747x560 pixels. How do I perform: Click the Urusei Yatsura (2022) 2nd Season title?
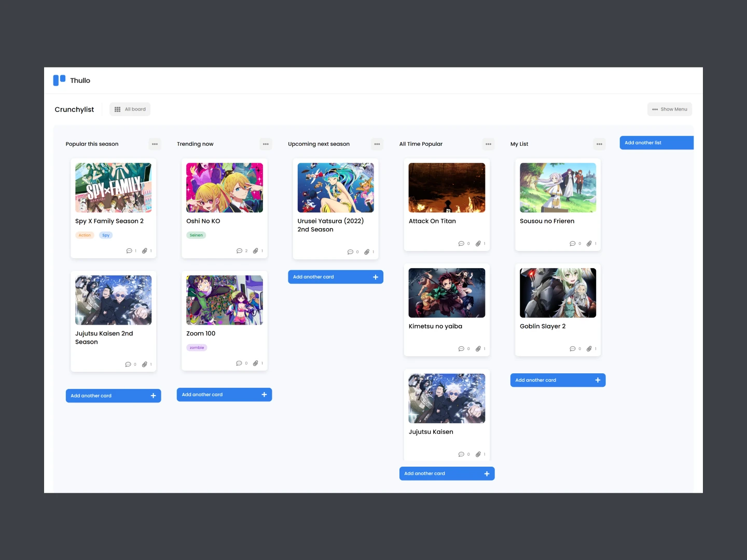click(x=331, y=225)
